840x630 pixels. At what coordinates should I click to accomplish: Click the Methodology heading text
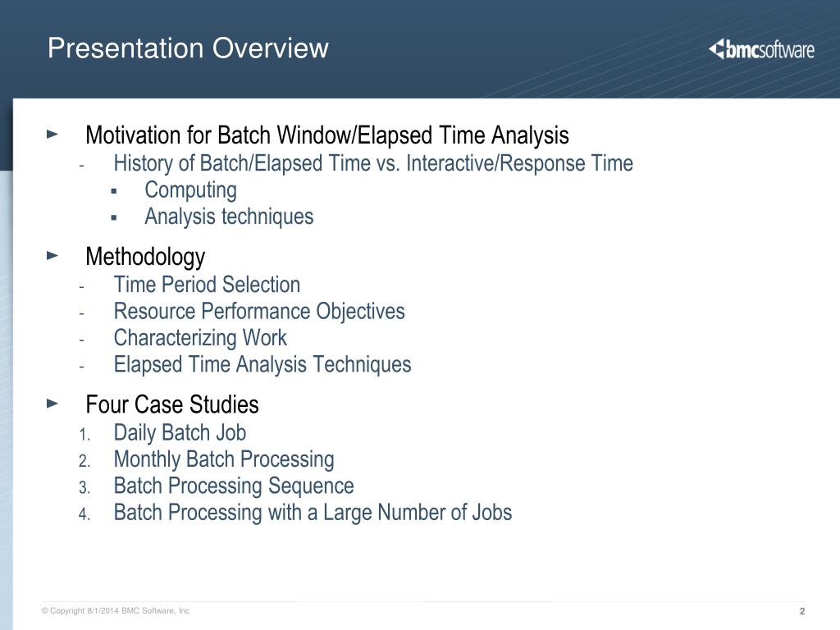(145, 257)
